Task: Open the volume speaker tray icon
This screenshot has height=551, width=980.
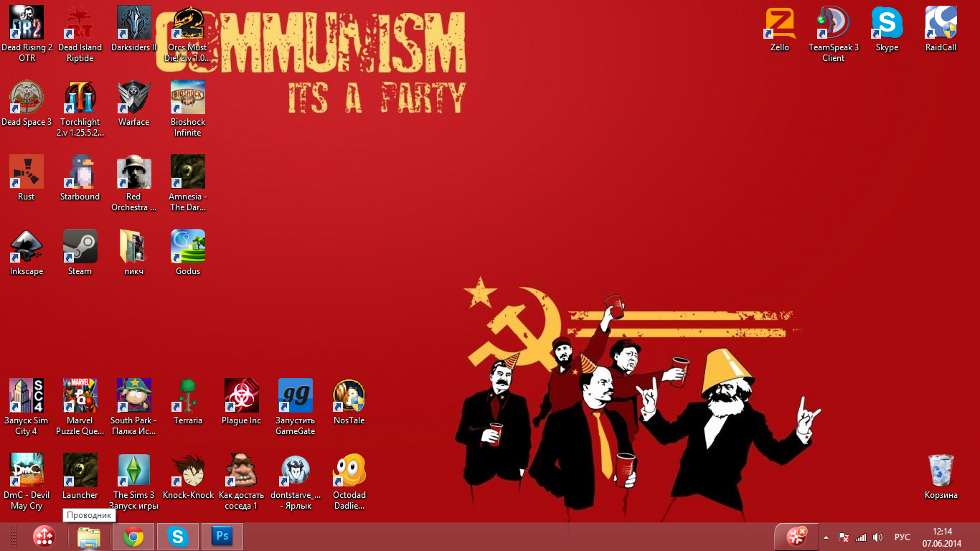Action: pyautogui.click(x=877, y=537)
